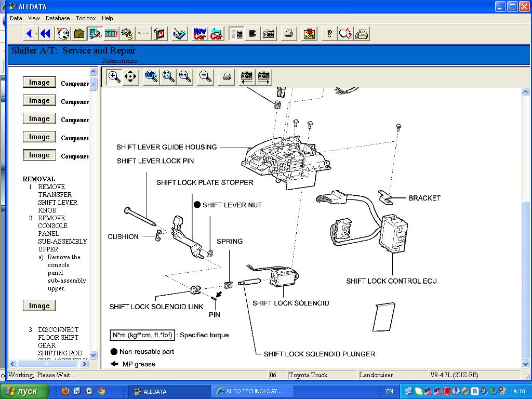Click the diagram pane's vertical scrollbar thumb
This screenshot has width=532, height=399.
tap(525, 280)
